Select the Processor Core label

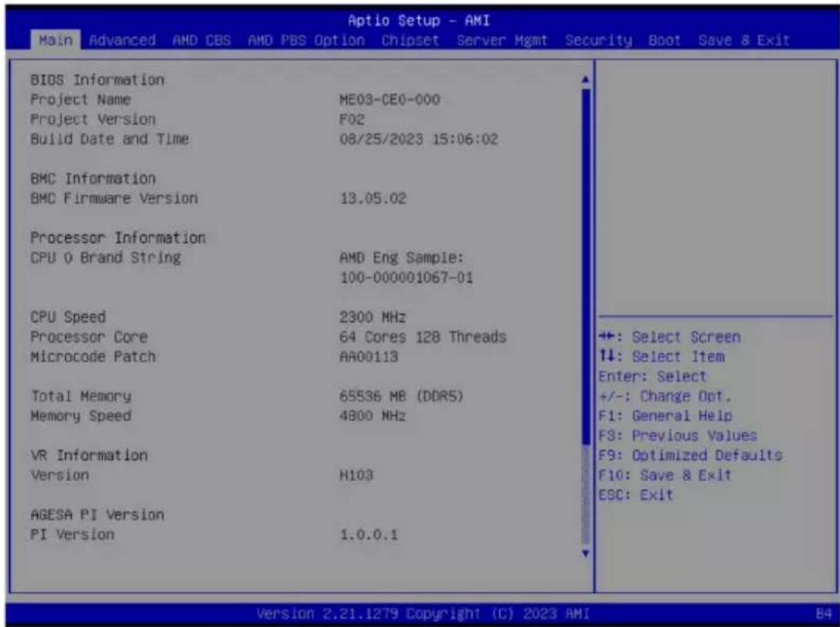click(88, 337)
